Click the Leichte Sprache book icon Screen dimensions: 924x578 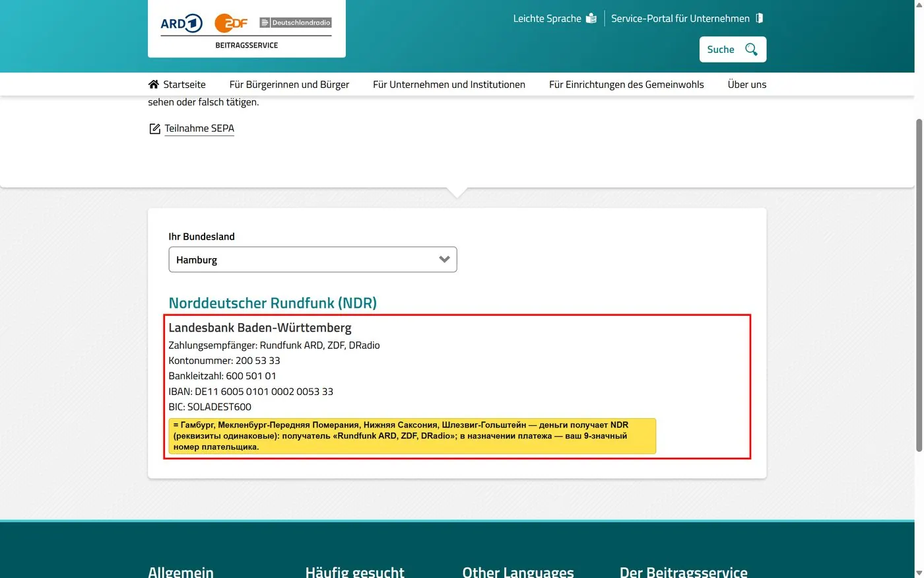(x=591, y=18)
